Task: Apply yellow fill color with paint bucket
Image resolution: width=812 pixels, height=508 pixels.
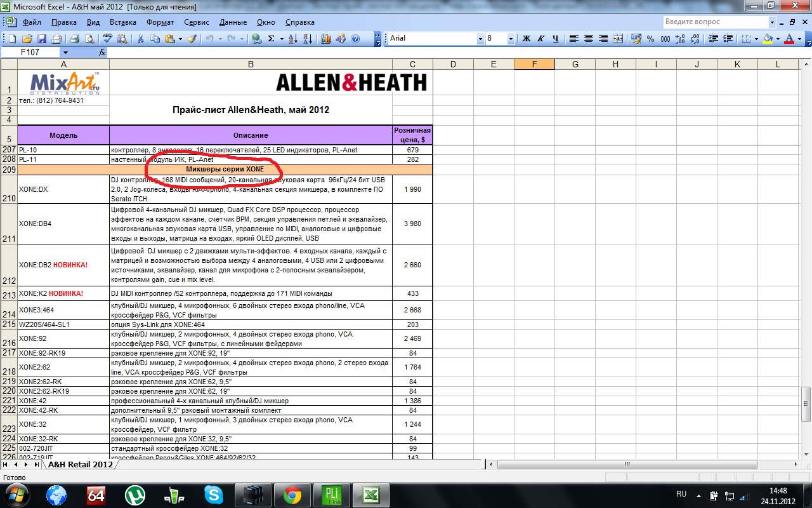Action: coord(768,39)
